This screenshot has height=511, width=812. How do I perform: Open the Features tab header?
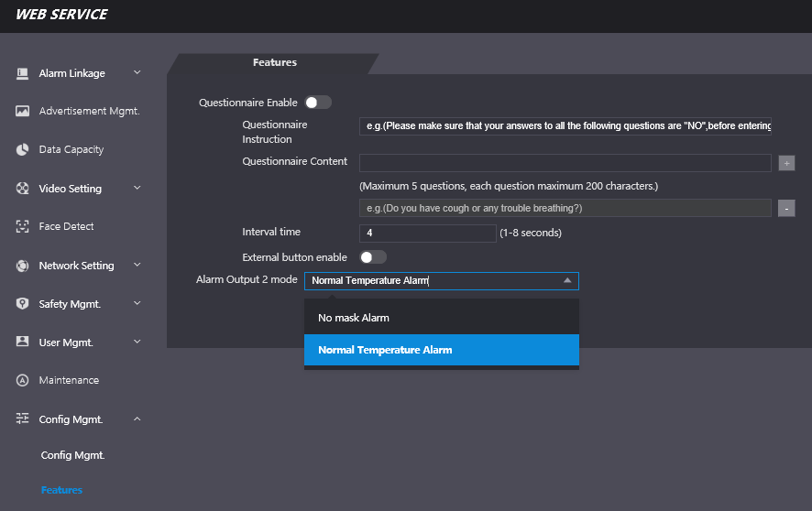[x=275, y=63]
